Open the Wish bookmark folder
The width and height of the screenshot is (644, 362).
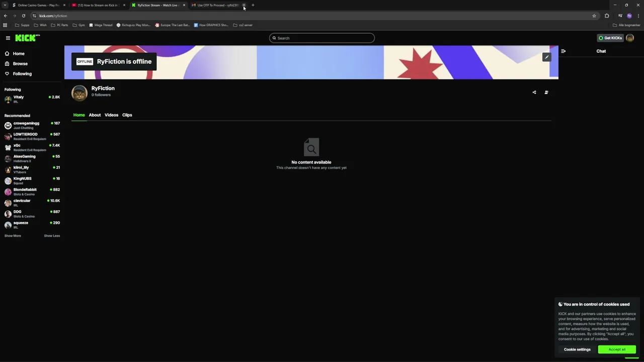click(40, 25)
